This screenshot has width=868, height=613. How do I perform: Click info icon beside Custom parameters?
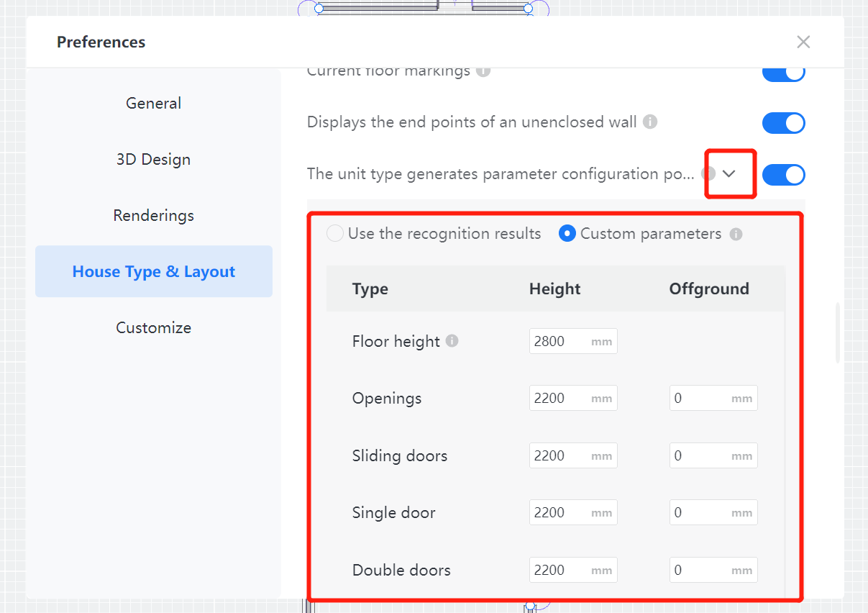pos(736,234)
